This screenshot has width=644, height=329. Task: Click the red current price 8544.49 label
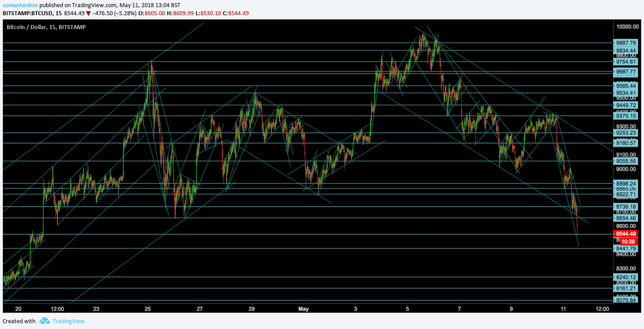tap(626, 234)
